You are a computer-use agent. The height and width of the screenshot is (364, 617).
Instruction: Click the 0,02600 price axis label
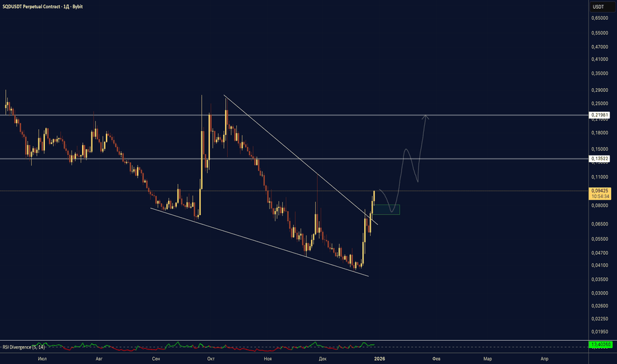tap(599, 306)
